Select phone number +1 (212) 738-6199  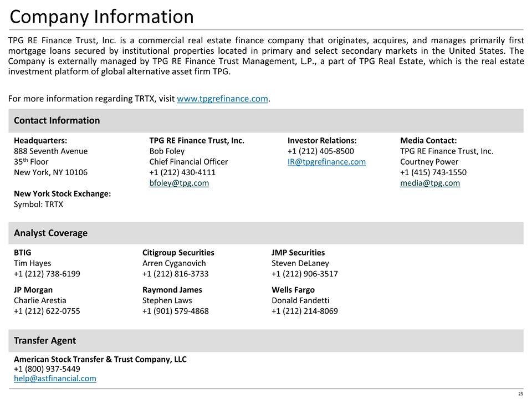pyautogui.click(x=47, y=274)
